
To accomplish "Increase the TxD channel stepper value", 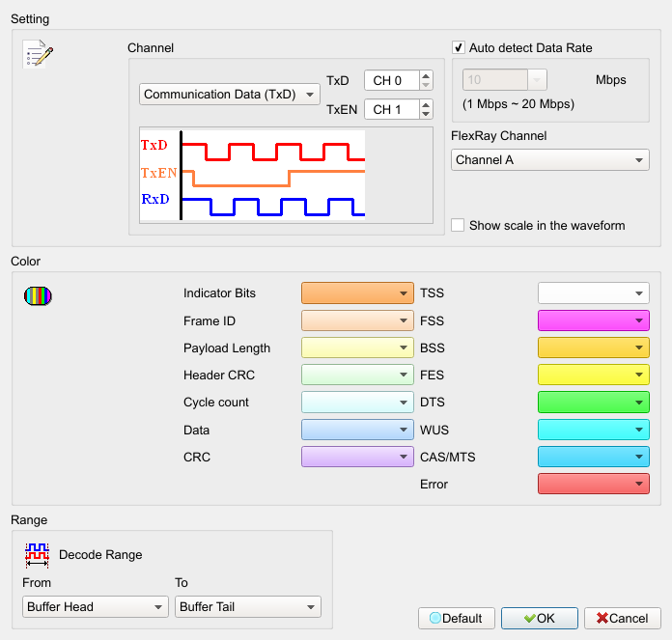I will [x=426, y=76].
